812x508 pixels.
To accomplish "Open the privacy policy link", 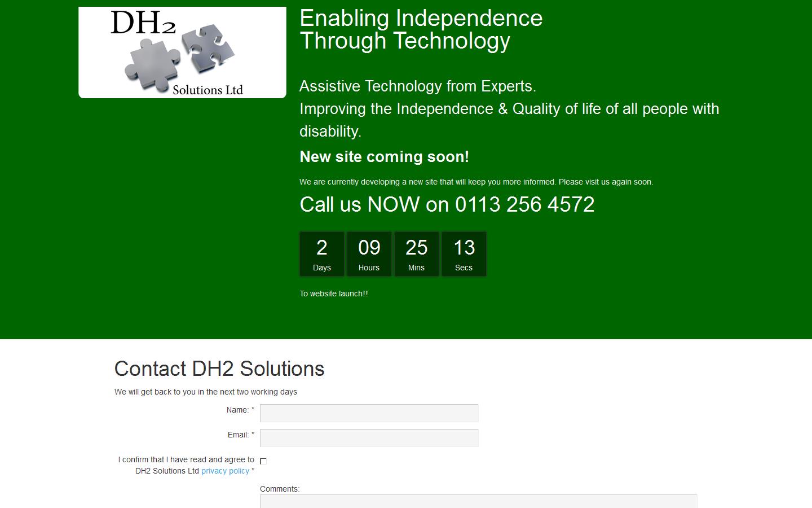I will click(225, 471).
